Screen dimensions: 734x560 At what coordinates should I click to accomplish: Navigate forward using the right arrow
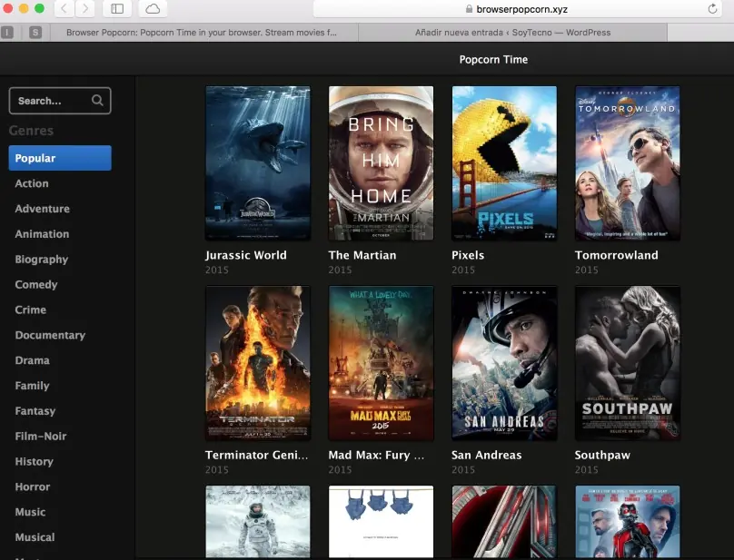point(84,9)
